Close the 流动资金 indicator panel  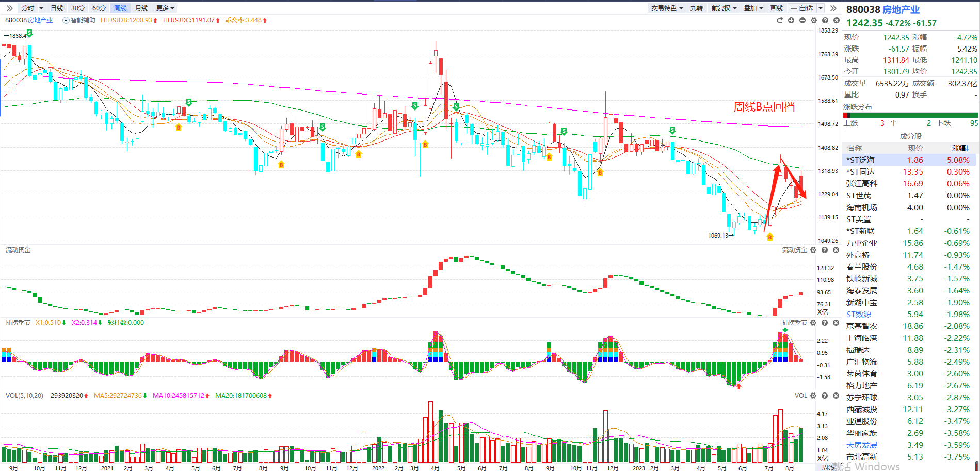836,250
